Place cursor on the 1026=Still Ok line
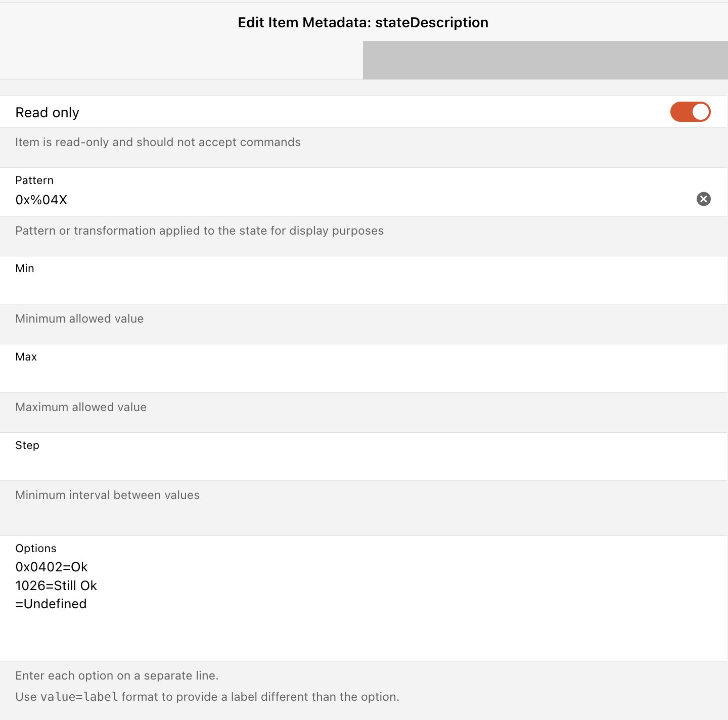This screenshot has height=720, width=728. click(x=56, y=586)
